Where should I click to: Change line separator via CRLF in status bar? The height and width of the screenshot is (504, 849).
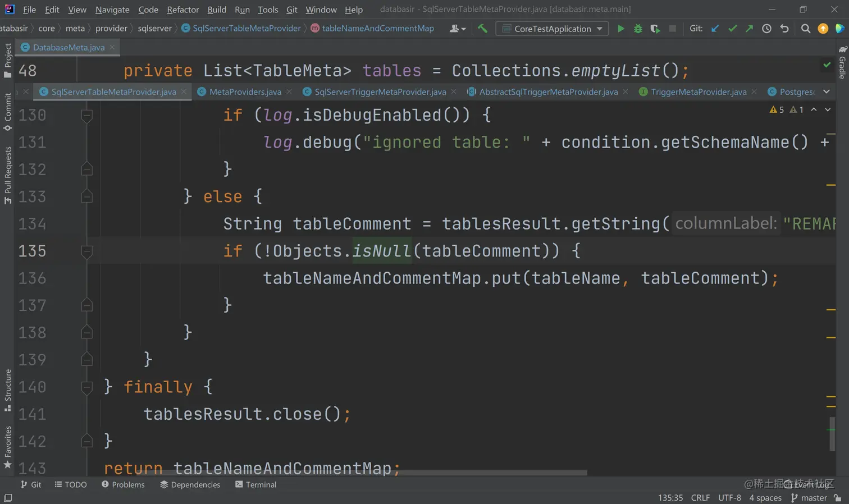(x=700, y=498)
